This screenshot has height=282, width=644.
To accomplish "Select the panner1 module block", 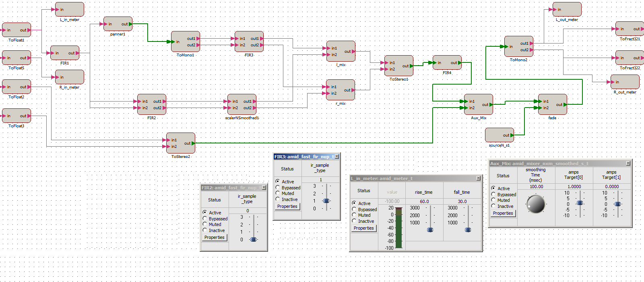I will (118, 24).
